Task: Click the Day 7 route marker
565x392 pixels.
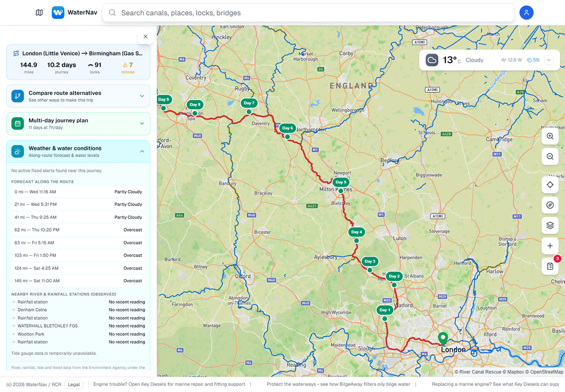Action: click(249, 103)
